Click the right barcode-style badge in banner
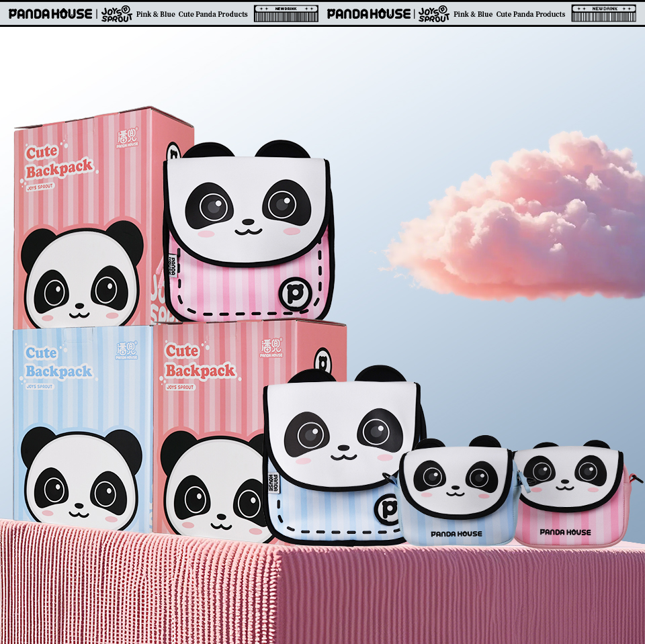 603,13
